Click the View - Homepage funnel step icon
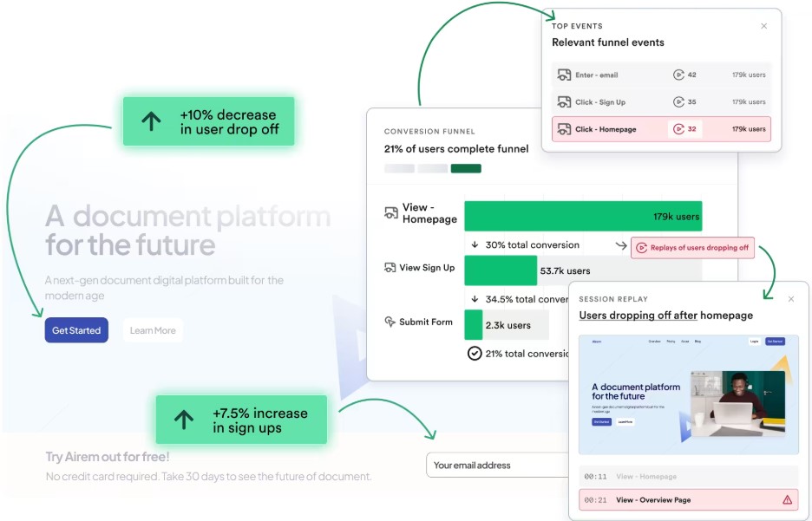The height and width of the screenshot is (521, 812). 391,212
